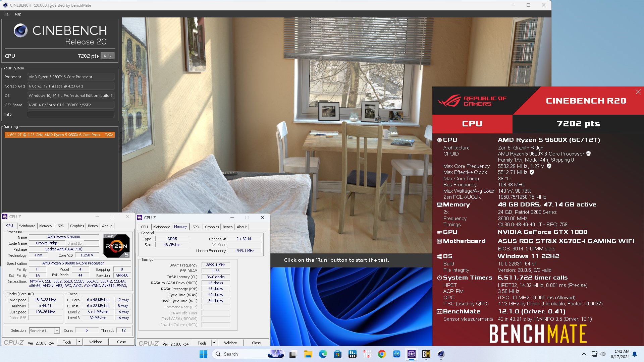Open the Socket #1 selection dropdown
This screenshot has height=362, width=644.
tap(44, 331)
